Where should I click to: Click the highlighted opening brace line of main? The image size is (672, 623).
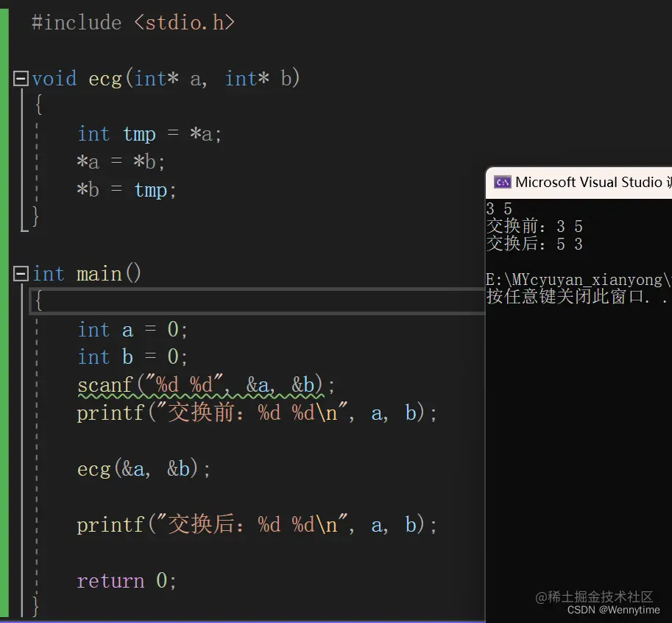tap(257, 301)
